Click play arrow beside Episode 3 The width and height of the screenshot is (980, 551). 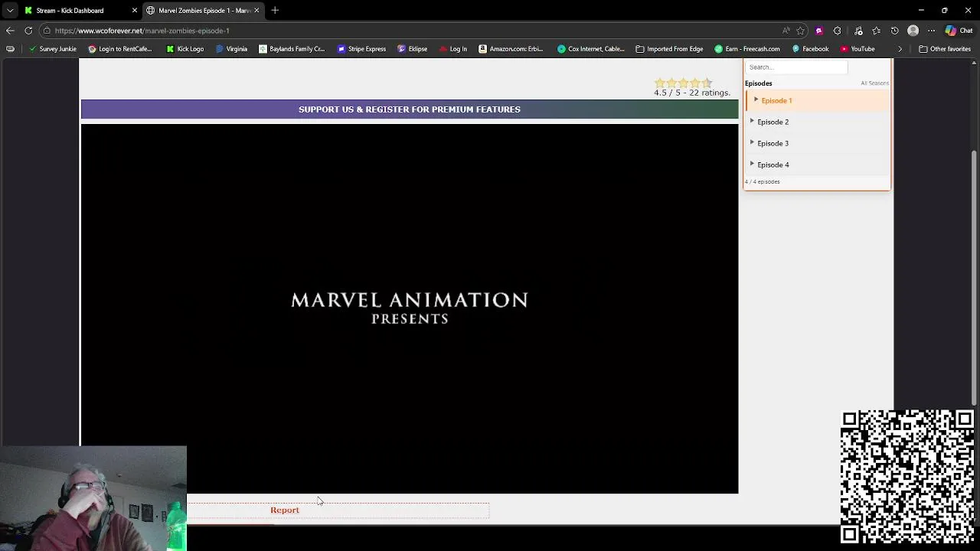click(752, 142)
